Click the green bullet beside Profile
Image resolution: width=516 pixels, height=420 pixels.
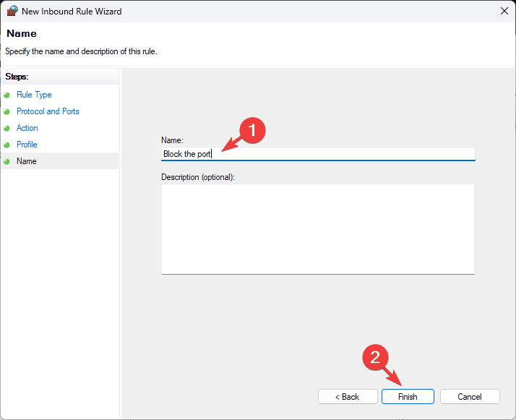(7, 145)
